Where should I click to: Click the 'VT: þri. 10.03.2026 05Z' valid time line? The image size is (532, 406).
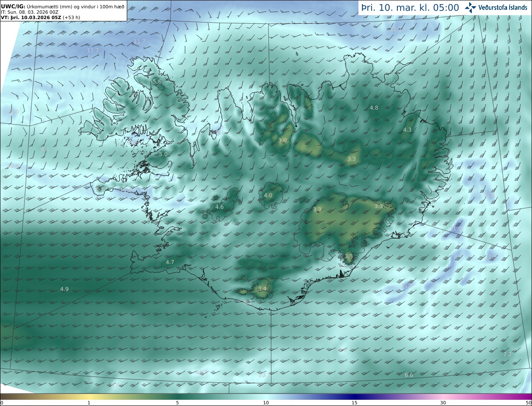pyautogui.click(x=31, y=17)
